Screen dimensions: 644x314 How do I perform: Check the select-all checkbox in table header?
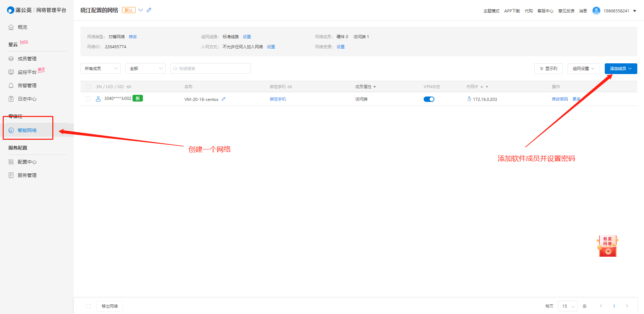88,87
